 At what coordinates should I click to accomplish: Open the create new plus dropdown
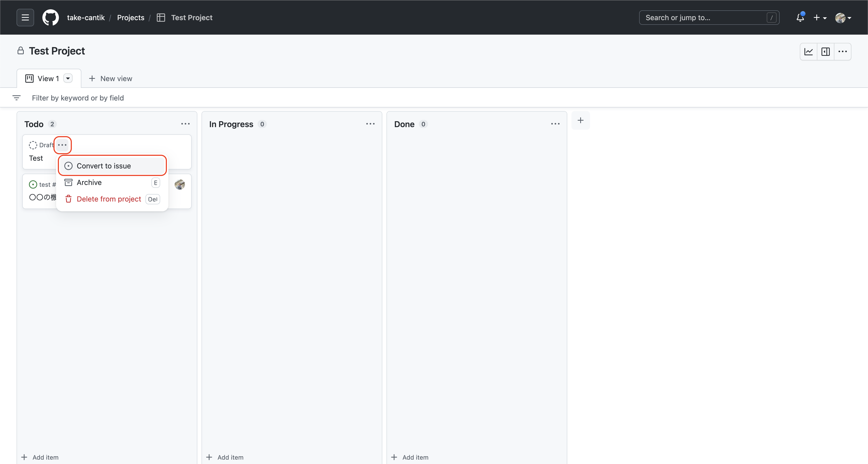click(820, 18)
